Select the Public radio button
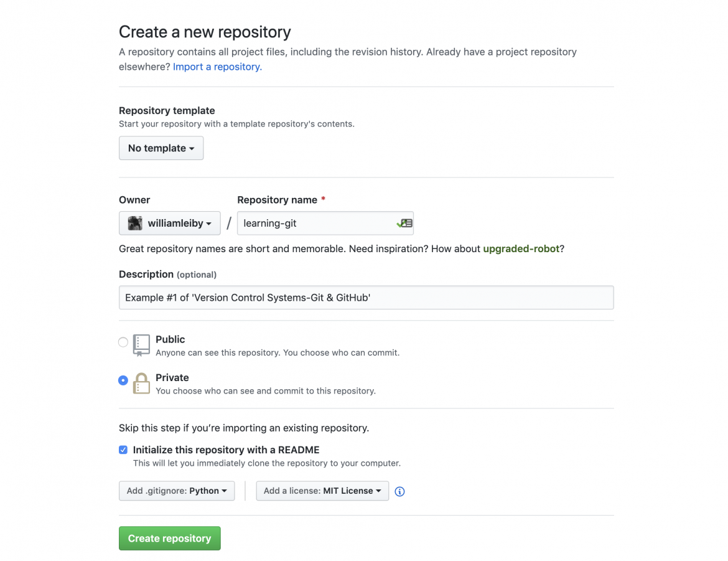728x561 pixels. 123,342
